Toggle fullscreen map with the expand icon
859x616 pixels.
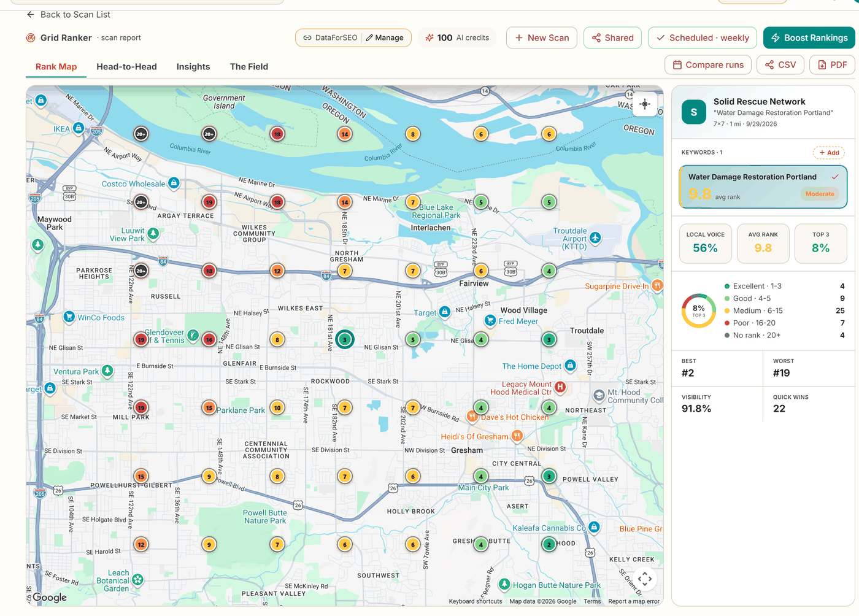click(x=645, y=579)
